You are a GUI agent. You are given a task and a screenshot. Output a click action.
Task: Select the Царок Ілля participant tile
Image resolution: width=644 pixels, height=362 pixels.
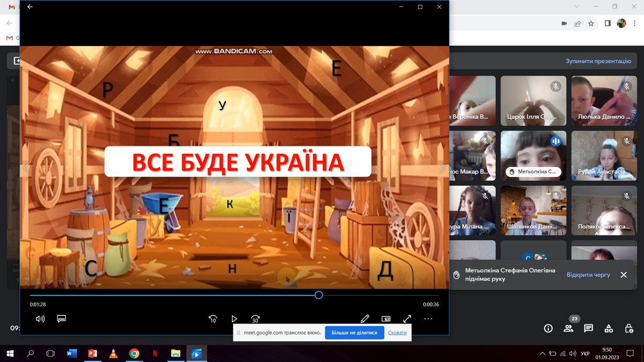pos(533,101)
